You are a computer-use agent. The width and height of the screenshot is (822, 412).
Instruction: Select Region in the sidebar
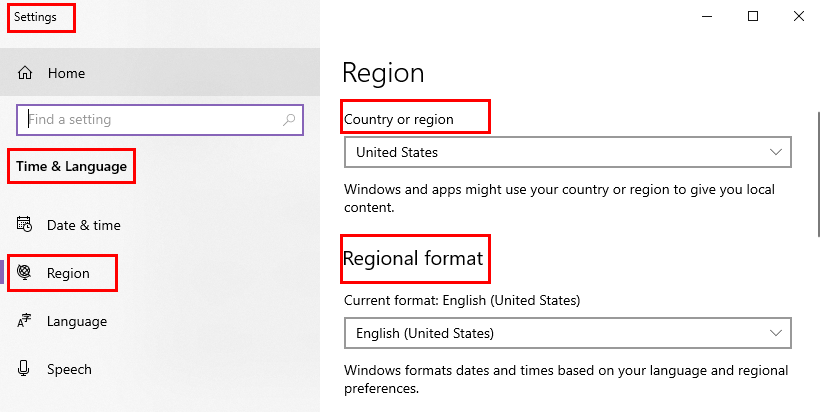(160, 273)
